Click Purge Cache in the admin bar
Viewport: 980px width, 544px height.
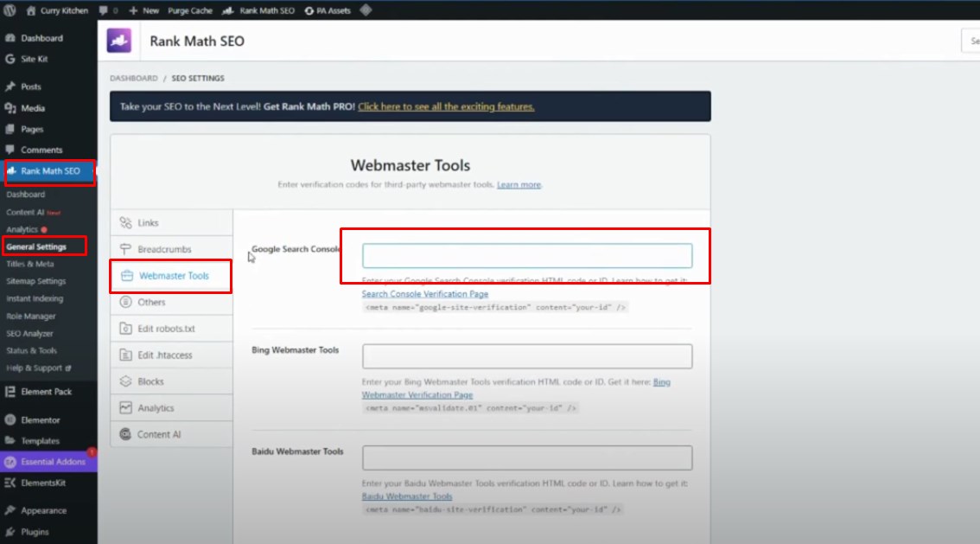point(190,10)
